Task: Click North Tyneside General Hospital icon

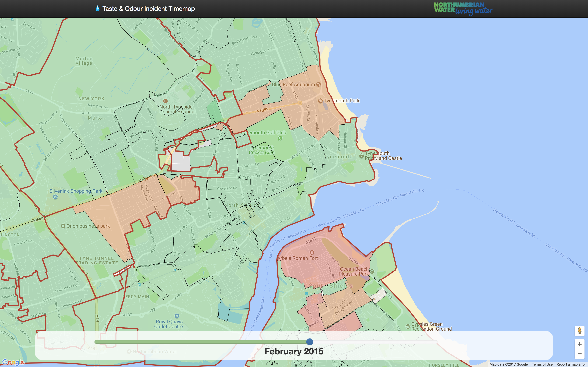Action: (x=165, y=101)
